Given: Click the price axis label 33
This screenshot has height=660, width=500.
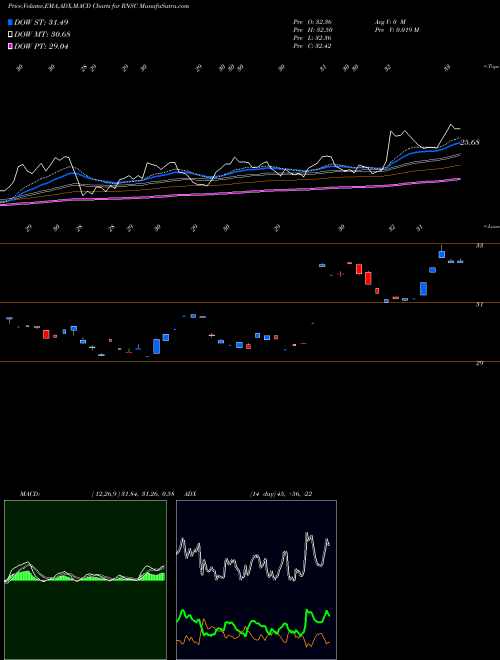Looking at the screenshot, I should [479, 245].
